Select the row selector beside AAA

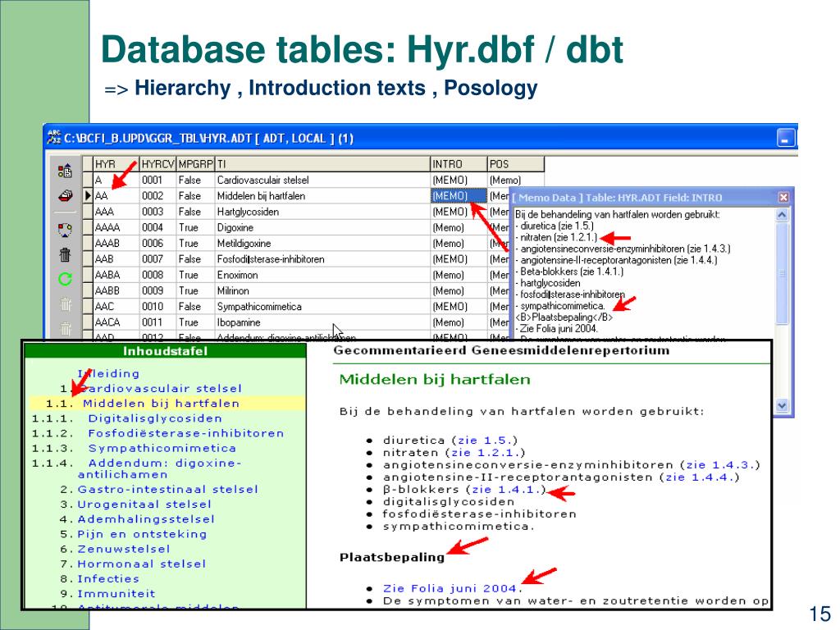click(x=88, y=212)
